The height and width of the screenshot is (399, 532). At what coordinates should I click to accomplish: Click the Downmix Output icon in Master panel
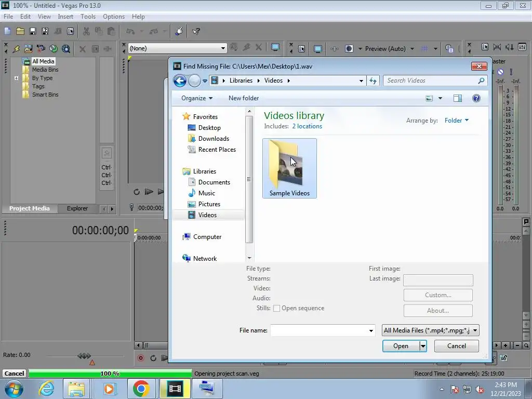tap(497, 47)
